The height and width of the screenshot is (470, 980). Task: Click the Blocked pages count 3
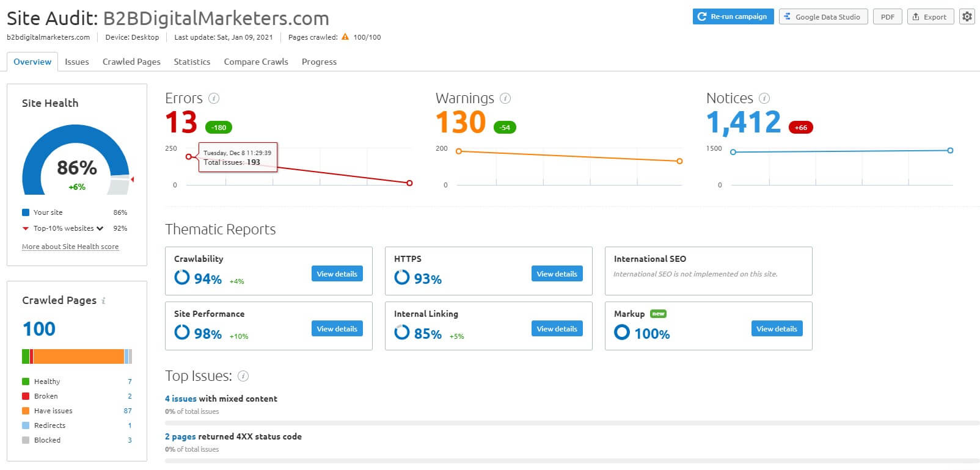pyautogui.click(x=130, y=440)
